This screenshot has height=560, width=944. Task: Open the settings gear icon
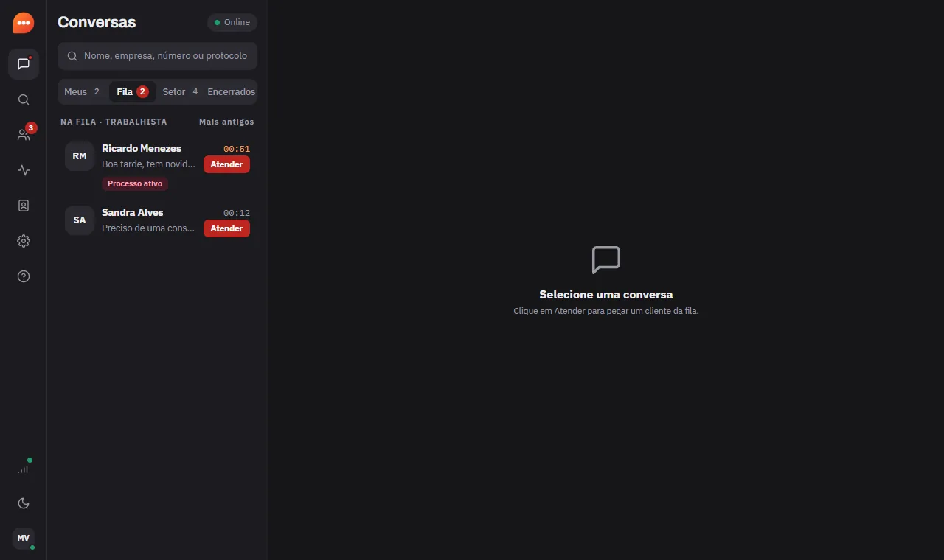[x=24, y=241]
